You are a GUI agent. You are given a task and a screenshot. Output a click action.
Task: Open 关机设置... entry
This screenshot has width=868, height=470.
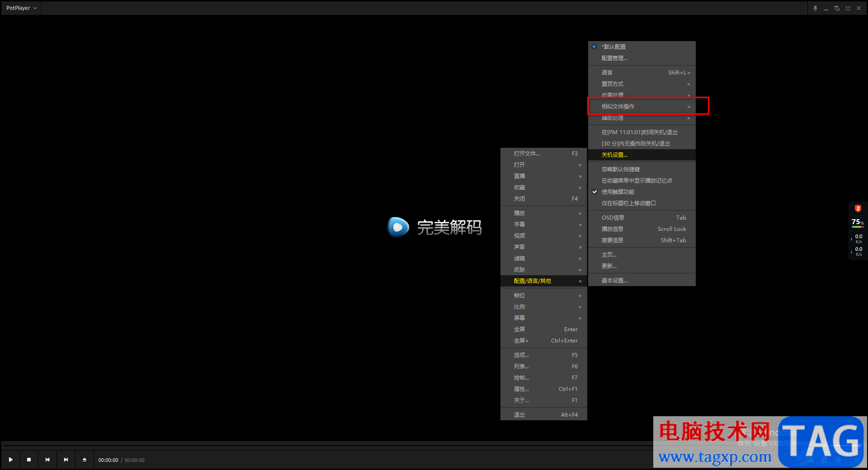coord(642,155)
